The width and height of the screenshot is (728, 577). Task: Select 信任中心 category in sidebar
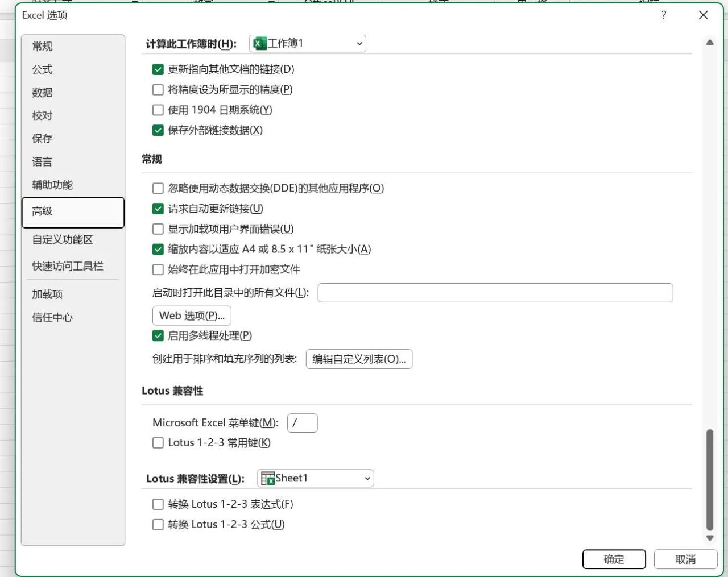73,318
